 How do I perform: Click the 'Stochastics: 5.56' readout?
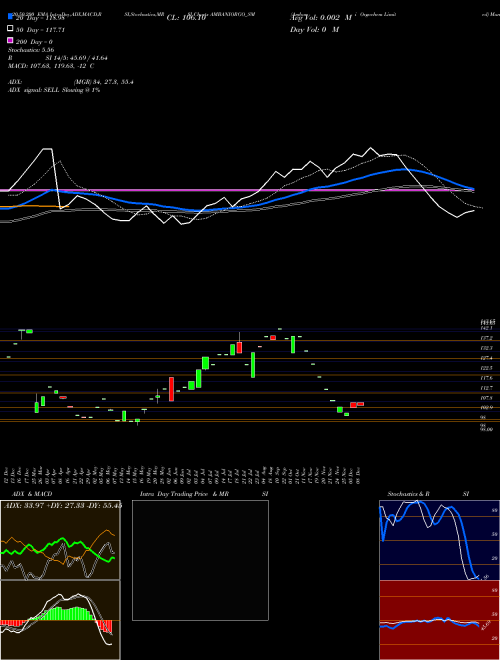pyautogui.click(x=31, y=50)
